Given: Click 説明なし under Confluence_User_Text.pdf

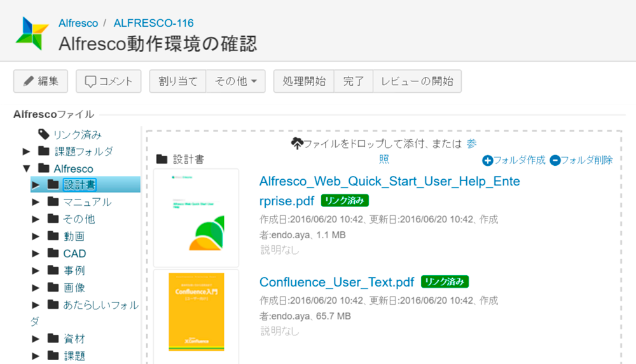Looking at the screenshot, I should (x=279, y=331).
